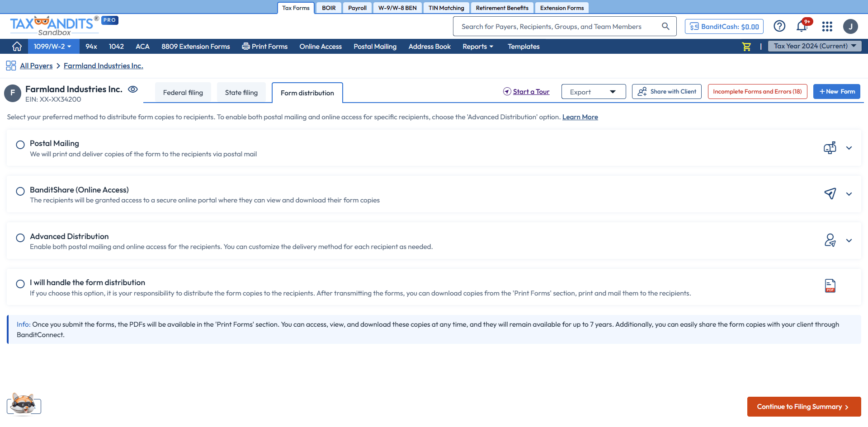Open the Export dropdown
Image resolution: width=868 pixels, height=427 pixels.
pyautogui.click(x=594, y=92)
